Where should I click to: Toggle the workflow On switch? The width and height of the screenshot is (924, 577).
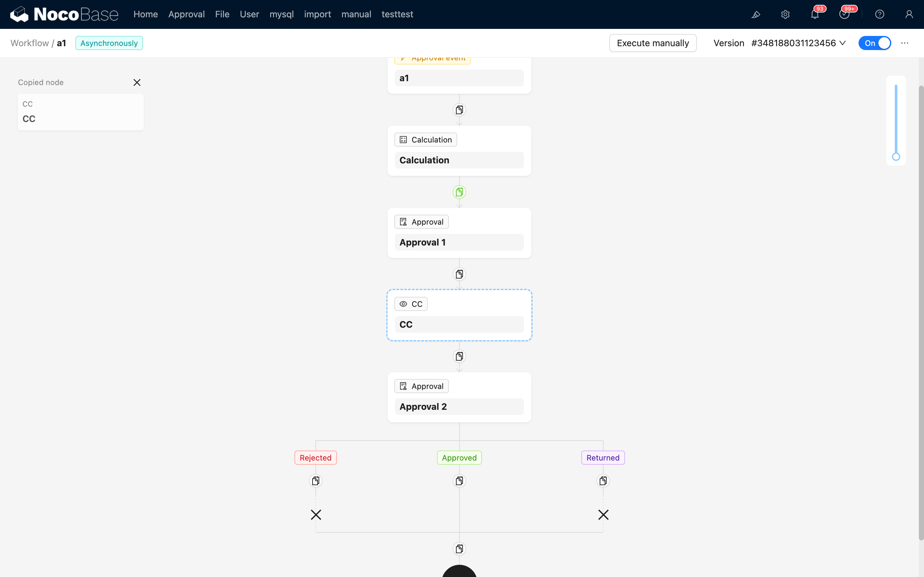(x=874, y=43)
